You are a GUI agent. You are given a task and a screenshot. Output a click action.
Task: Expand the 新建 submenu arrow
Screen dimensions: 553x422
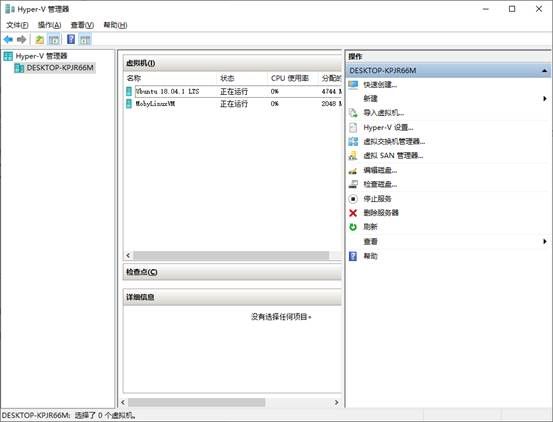point(545,99)
